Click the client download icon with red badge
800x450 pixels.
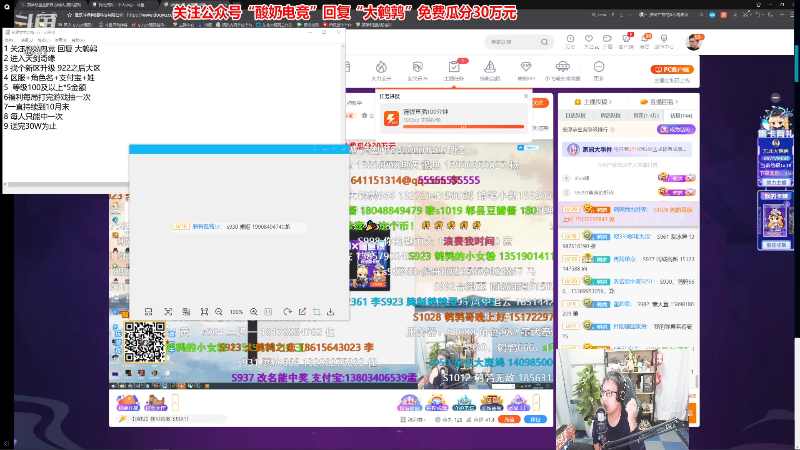click(627, 39)
